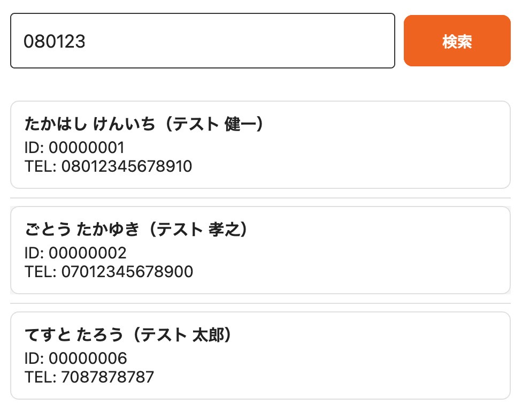Click divider line above the 00000006 card
The image size is (522, 420).
pos(260,303)
